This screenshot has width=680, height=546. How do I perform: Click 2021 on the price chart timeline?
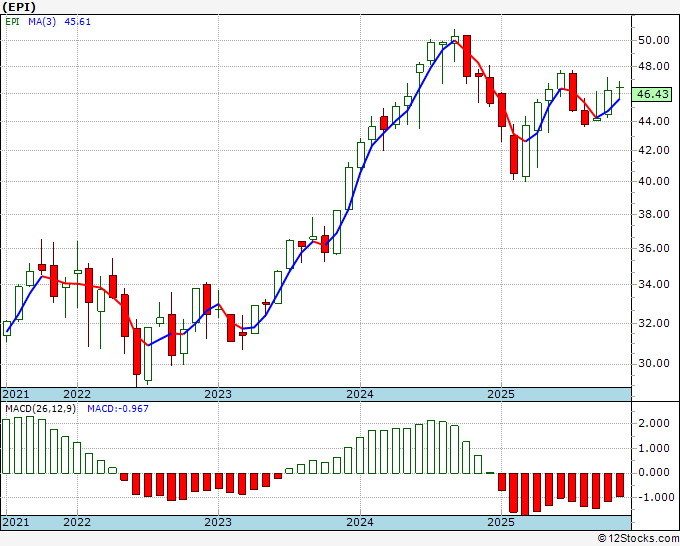click(x=16, y=394)
